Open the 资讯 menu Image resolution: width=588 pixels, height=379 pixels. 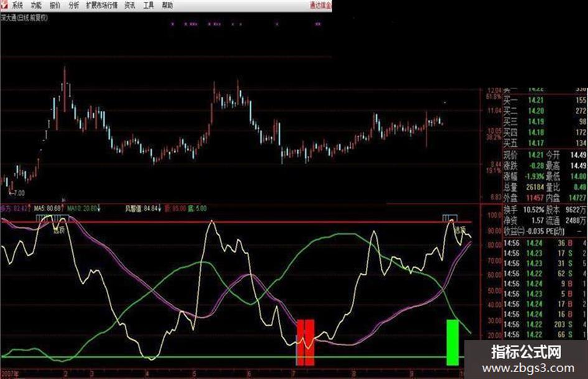click(x=130, y=5)
